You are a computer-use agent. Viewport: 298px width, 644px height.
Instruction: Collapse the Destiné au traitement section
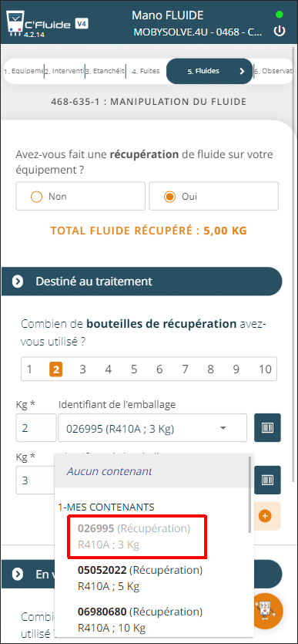pos(142,282)
